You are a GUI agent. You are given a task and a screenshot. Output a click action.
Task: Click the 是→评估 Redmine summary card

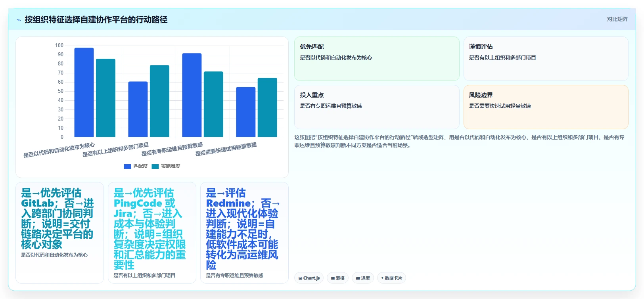click(x=244, y=233)
